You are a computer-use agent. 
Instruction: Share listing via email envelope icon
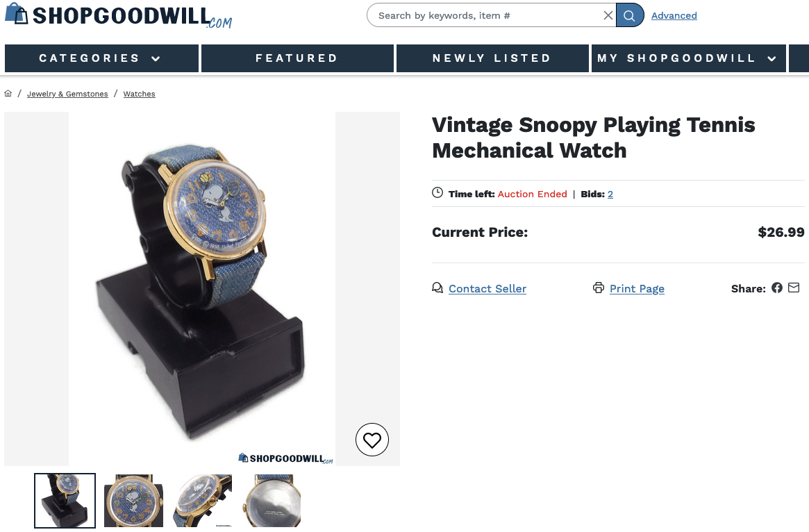pos(794,288)
